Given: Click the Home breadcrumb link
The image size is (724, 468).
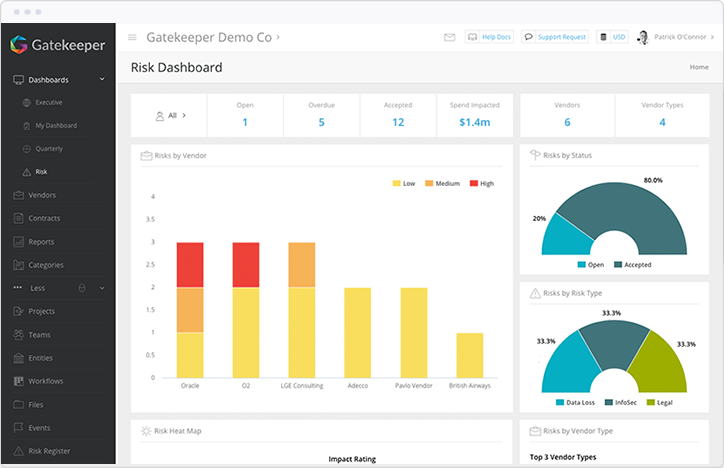Looking at the screenshot, I should tap(699, 67).
